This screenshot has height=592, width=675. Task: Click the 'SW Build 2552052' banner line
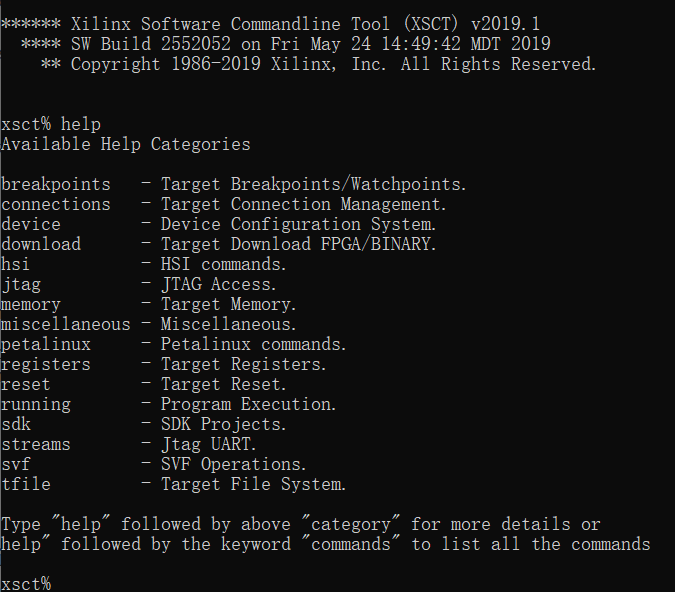click(286, 44)
